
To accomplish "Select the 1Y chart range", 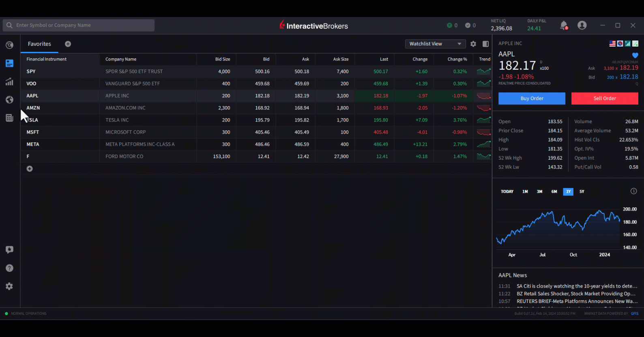I will (568, 192).
